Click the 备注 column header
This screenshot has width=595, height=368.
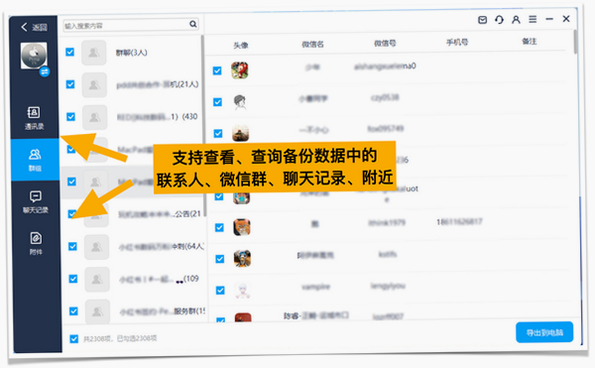[x=529, y=41]
